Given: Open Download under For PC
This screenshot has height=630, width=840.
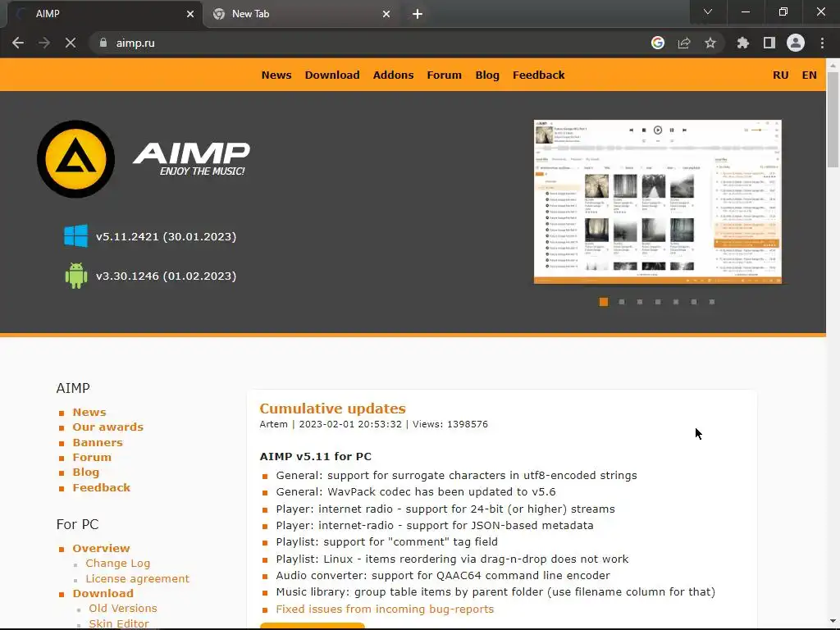Looking at the screenshot, I should pyautogui.click(x=103, y=593).
